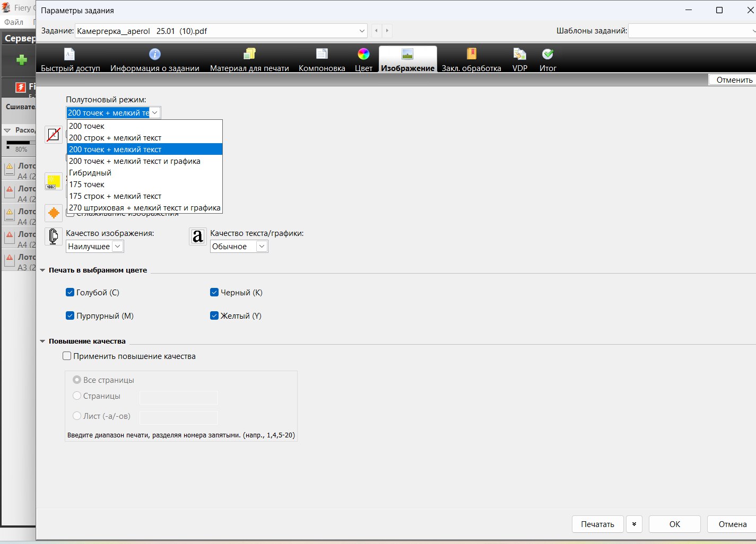This screenshot has height=544, width=756.
Task: Switch to the Информация о задании tab
Action: point(155,59)
